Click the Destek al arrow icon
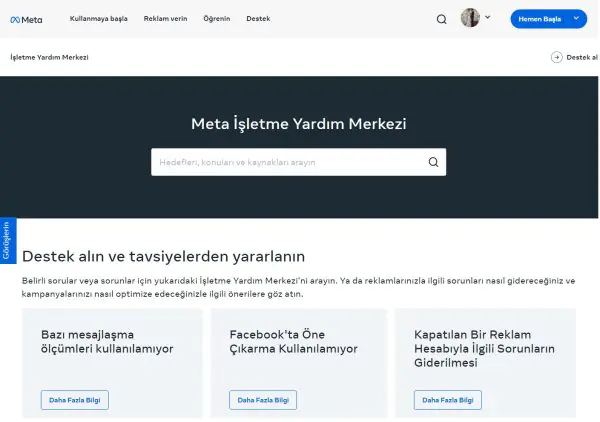The width and height of the screenshot is (600, 422). [x=556, y=57]
